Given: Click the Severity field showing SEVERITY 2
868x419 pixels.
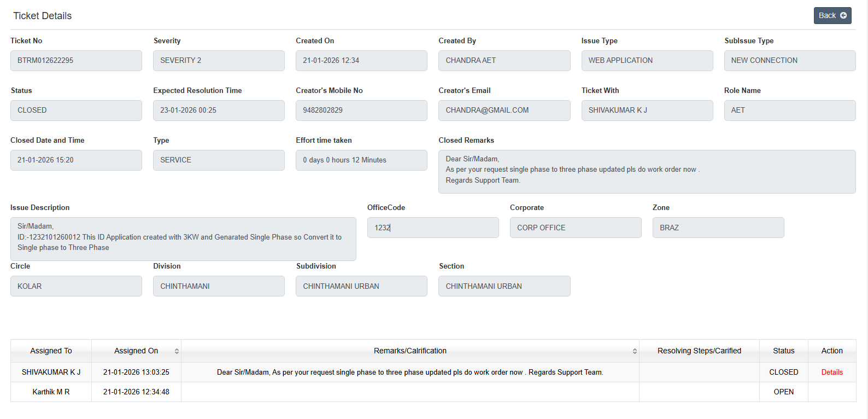Looking at the screenshot, I should 219,61.
